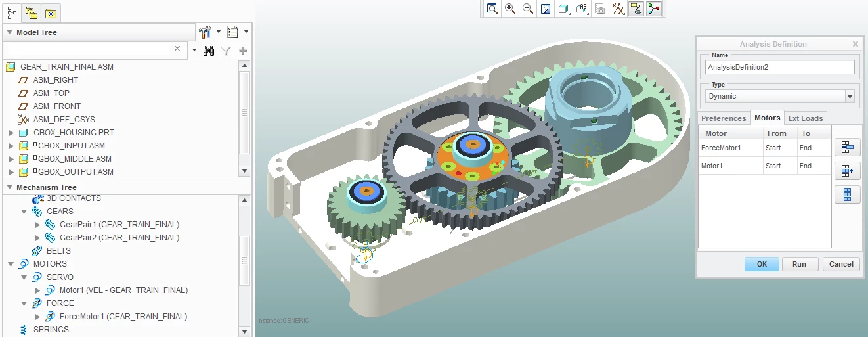This screenshot has width=868, height=337.
Task: Click the add all motors icon
Action: 847,194
